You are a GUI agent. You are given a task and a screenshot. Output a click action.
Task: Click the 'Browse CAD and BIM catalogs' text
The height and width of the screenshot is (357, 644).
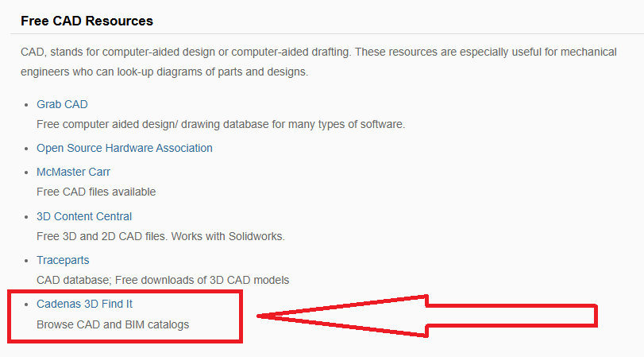(x=113, y=324)
